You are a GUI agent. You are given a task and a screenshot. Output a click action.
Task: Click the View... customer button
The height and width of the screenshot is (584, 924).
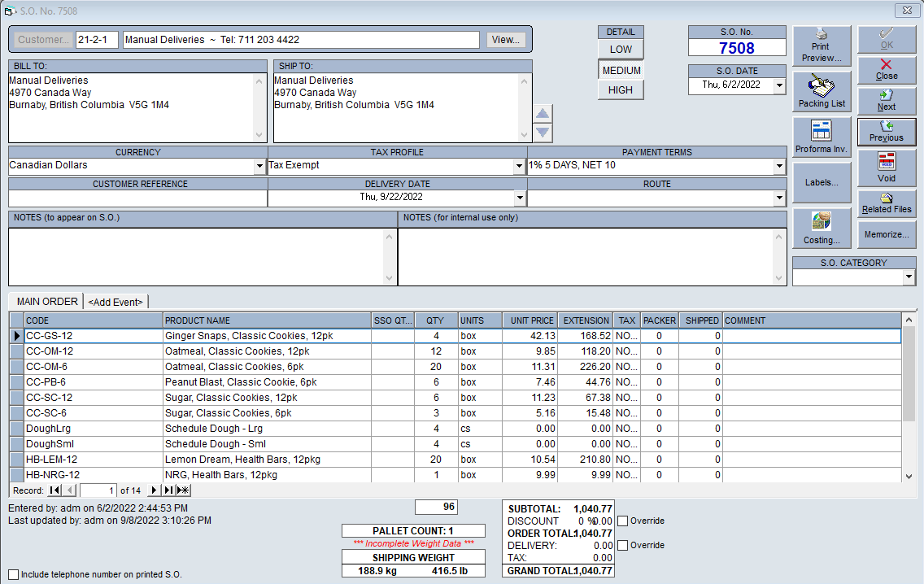point(506,40)
